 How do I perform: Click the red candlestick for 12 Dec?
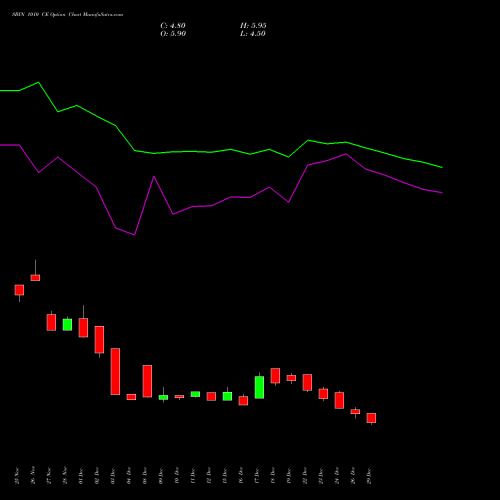(x=211, y=396)
